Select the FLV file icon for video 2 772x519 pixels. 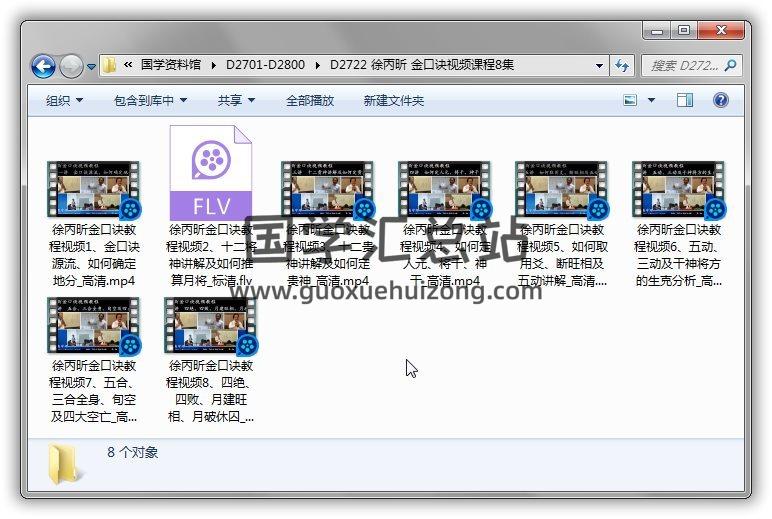point(210,173)
